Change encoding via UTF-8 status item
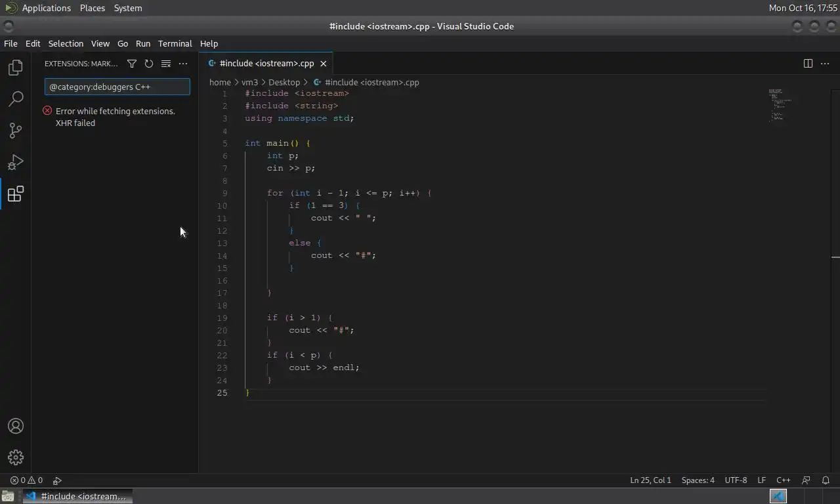 (736, 480)
